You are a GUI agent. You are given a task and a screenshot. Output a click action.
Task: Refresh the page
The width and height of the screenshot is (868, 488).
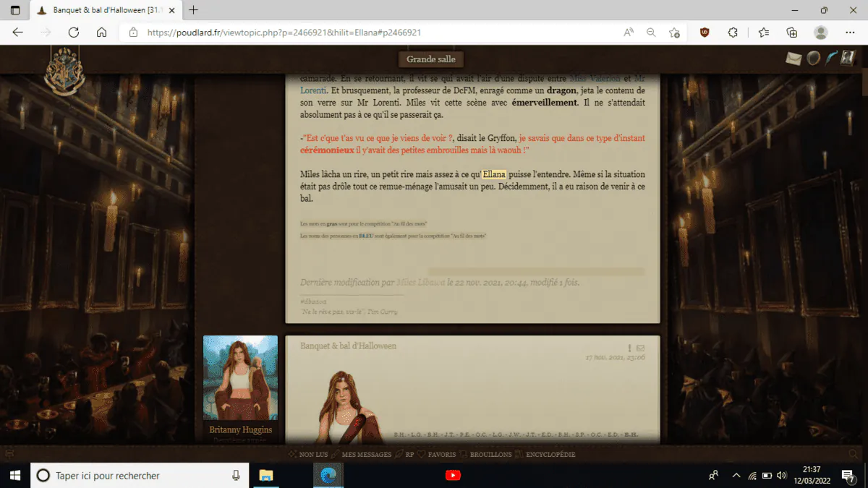tap(73, 33)
